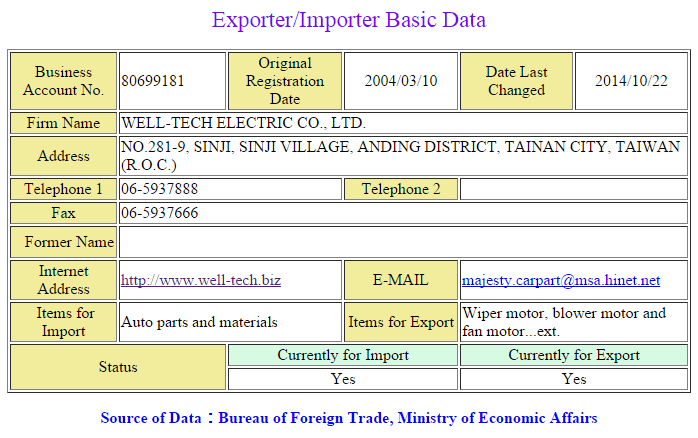
Task: Click the Wiper motor, blower motor export cell
Action: pyautogui.click(x=574, y=322)
